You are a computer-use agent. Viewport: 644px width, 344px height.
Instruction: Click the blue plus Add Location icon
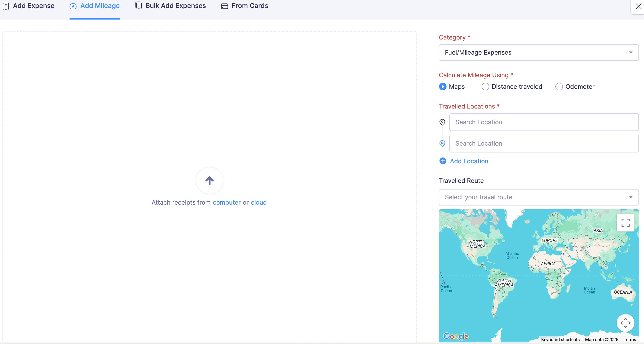(443, 161)
